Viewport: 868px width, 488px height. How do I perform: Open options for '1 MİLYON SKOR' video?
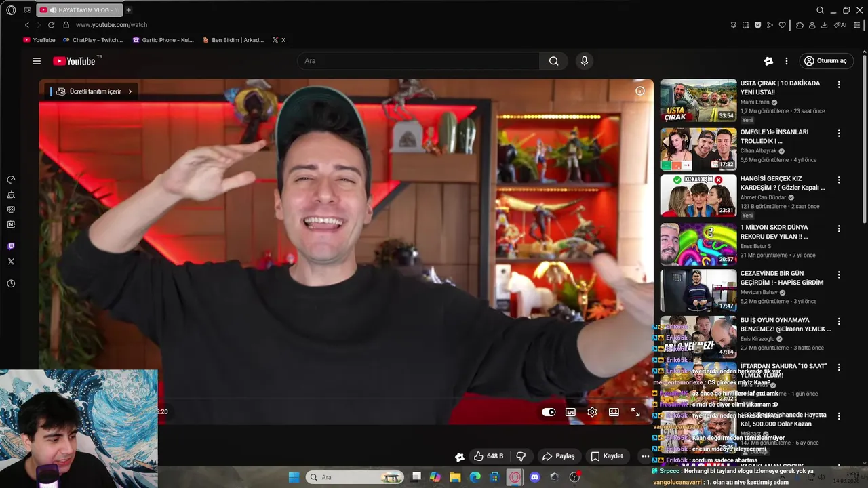click(x=839, y=229)
